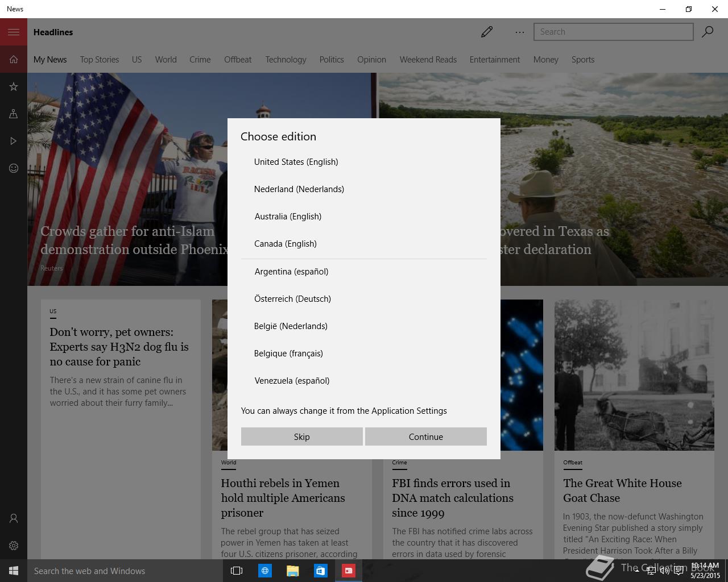Open the account person icon

tap(14, 518)
